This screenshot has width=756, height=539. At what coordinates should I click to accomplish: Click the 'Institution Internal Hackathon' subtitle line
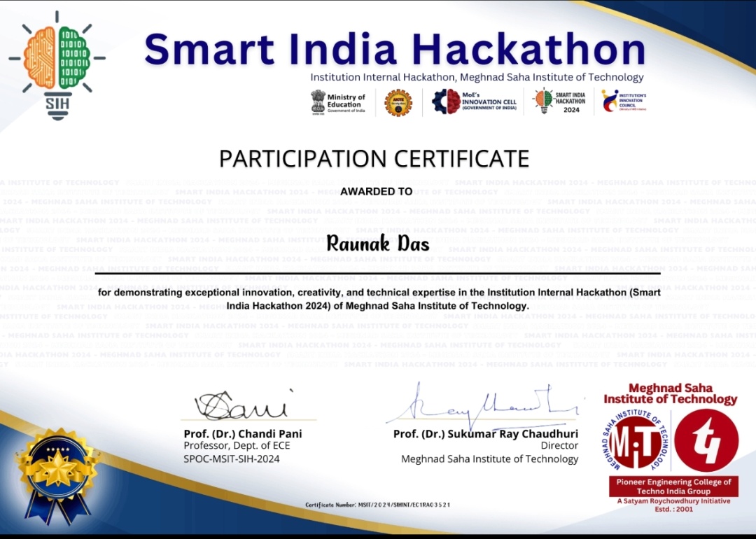point(477,77)
